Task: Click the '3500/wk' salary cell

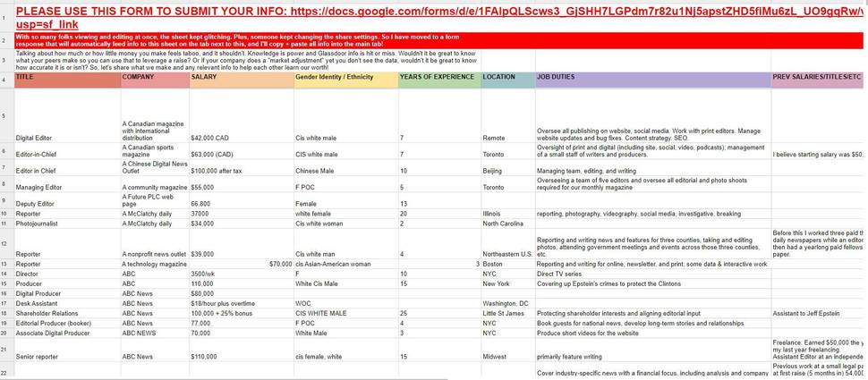Action: pyautogui.click(x=242, y=274)
